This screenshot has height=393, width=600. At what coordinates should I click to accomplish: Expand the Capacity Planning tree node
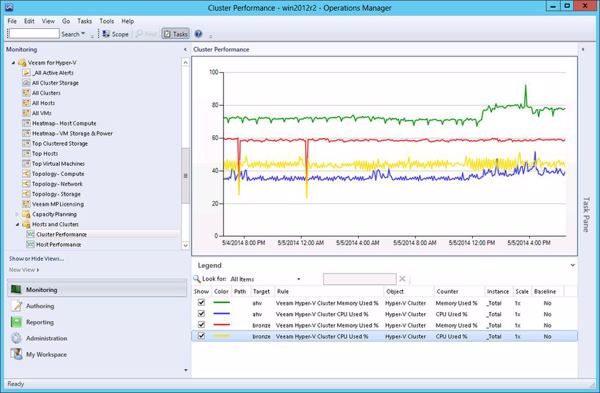tap(17, 214)
